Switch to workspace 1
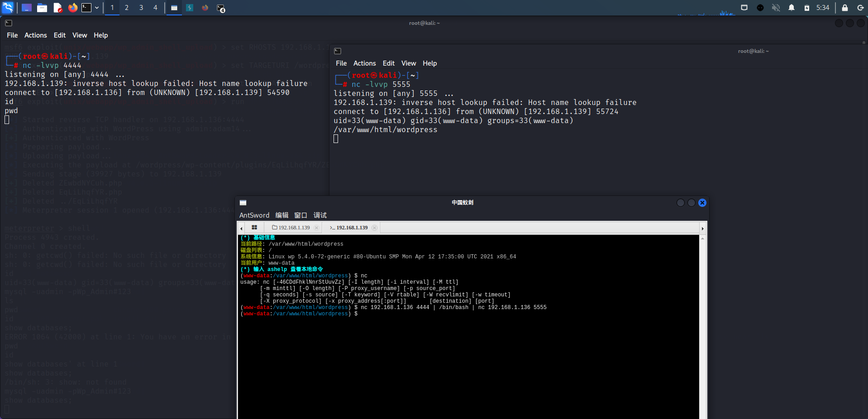This screenshot has width=868, height=419. [112, 8]
